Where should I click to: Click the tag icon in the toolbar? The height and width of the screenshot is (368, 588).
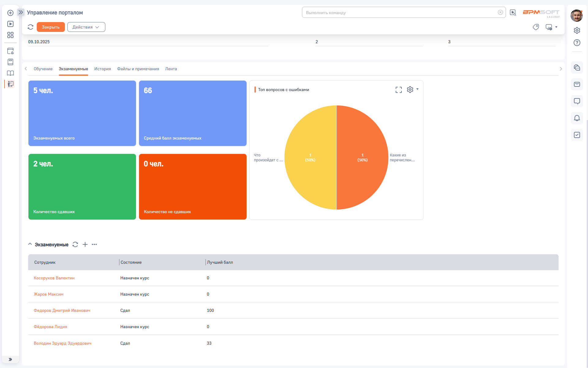coord(536,27)
